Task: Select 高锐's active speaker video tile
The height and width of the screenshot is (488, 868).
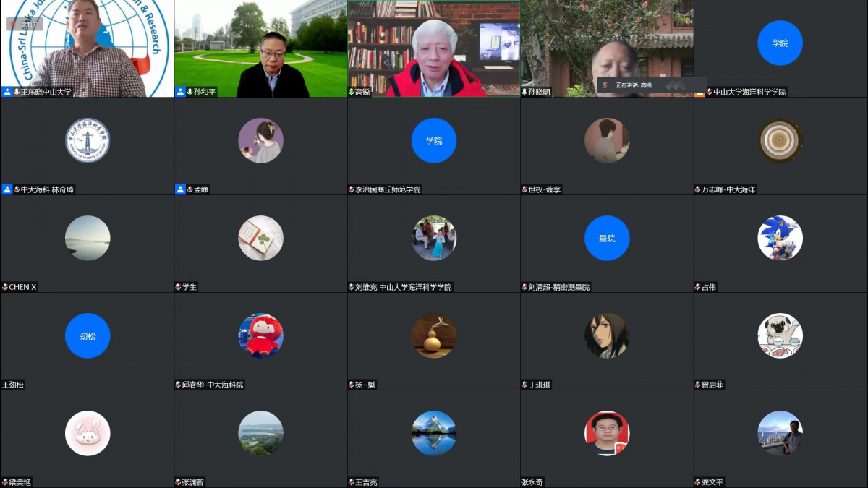Action: click(x=433, y=48)
